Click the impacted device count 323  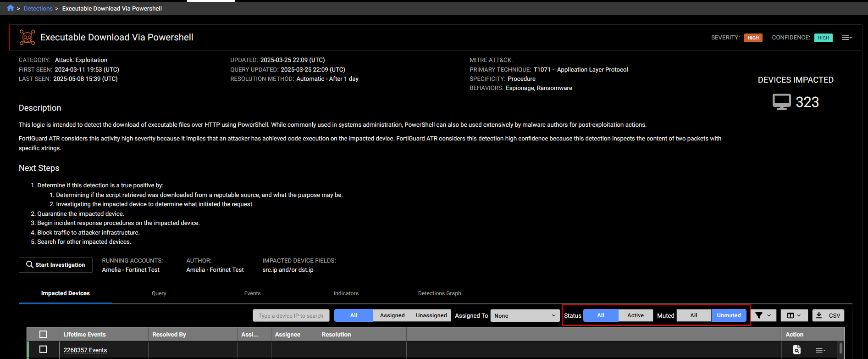[807, 102]
